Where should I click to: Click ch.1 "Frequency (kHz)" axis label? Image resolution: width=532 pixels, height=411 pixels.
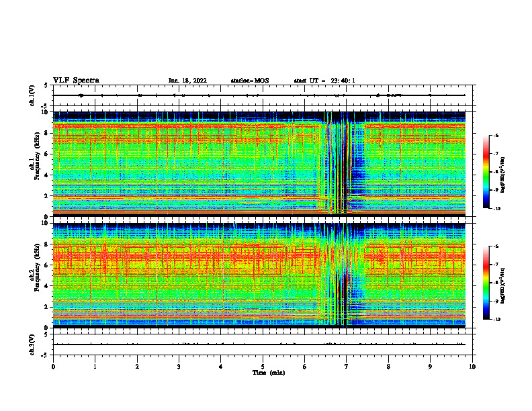[37, 156]
